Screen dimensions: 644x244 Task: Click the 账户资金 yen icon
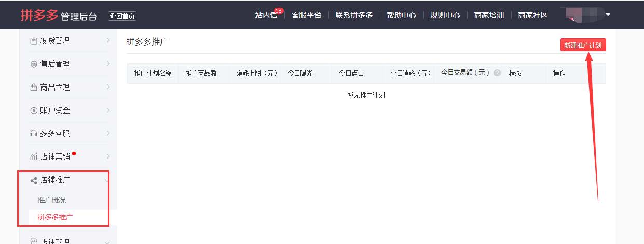click(x=33, y=111)
